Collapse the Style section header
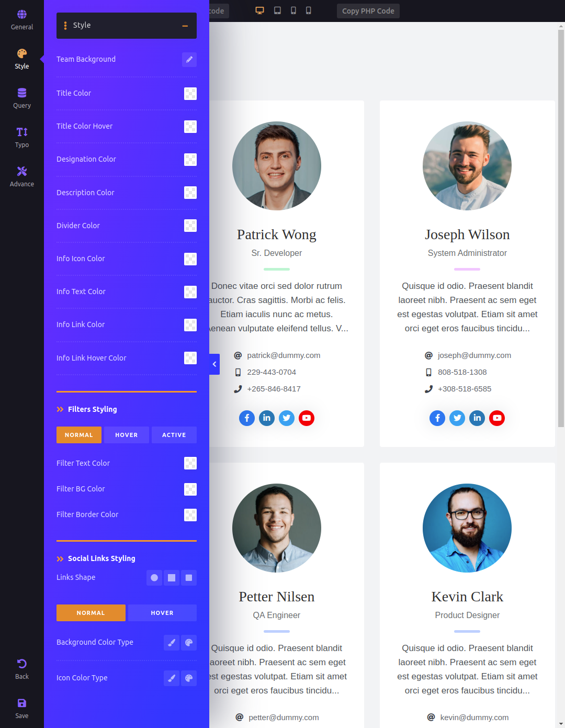 point(127,26)
